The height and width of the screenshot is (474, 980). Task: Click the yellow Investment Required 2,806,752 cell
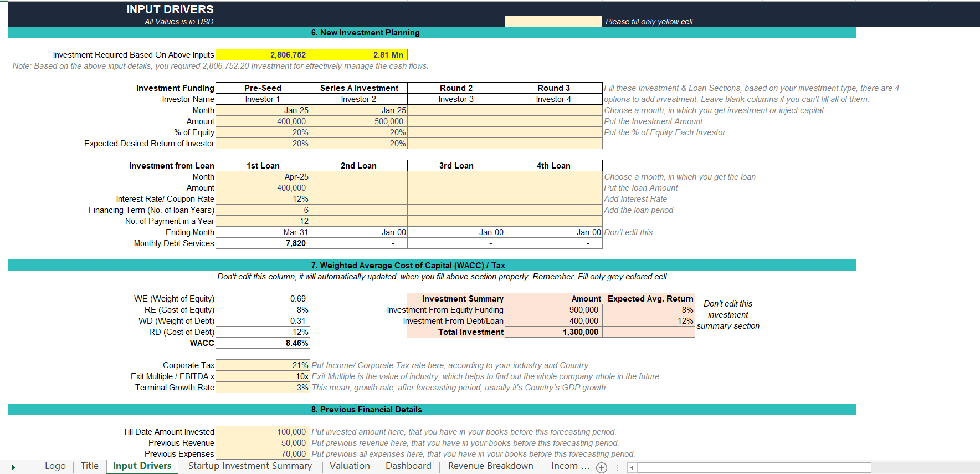(263, 55)
